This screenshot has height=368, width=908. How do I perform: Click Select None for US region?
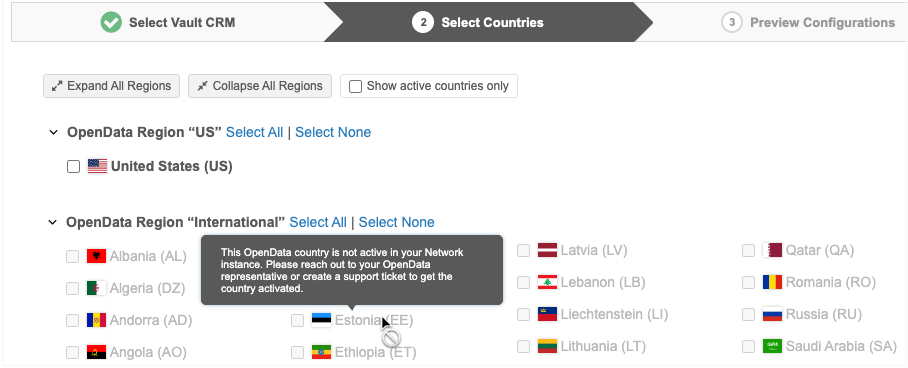[333, 133]
